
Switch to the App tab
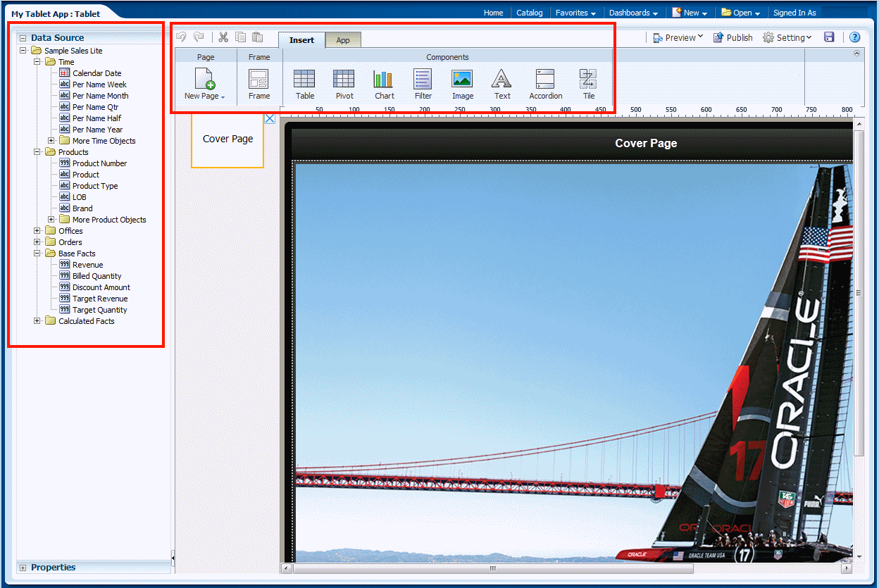click(x=343, y=40)
